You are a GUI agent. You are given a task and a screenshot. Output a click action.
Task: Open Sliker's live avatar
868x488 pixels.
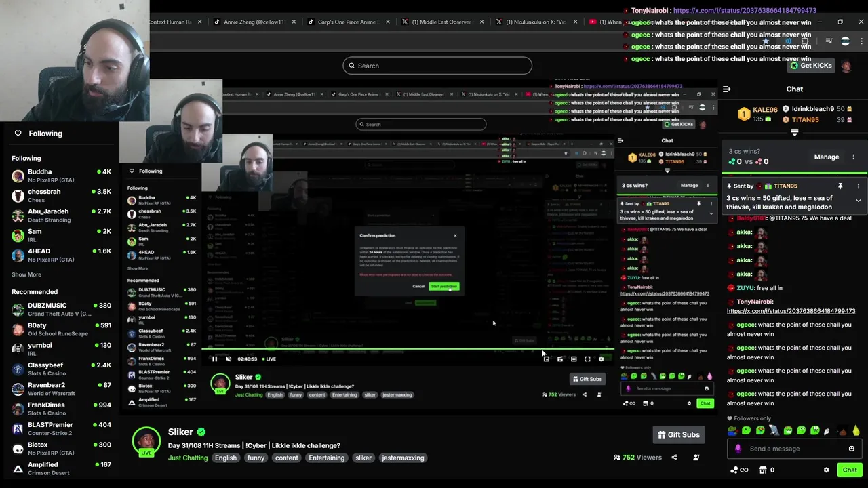coord(146,441)
